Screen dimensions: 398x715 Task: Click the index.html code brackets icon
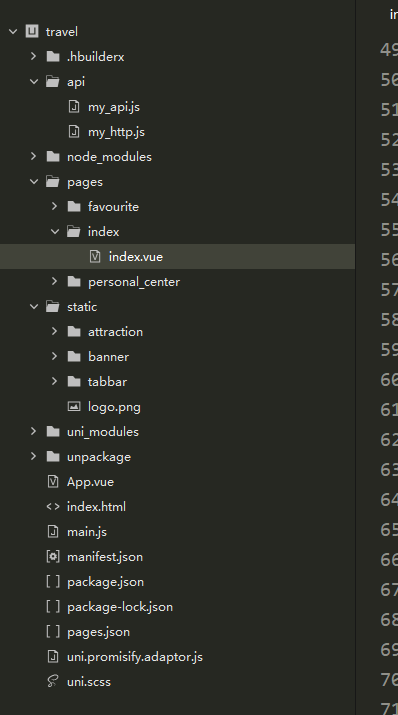(x=53, y=507)
